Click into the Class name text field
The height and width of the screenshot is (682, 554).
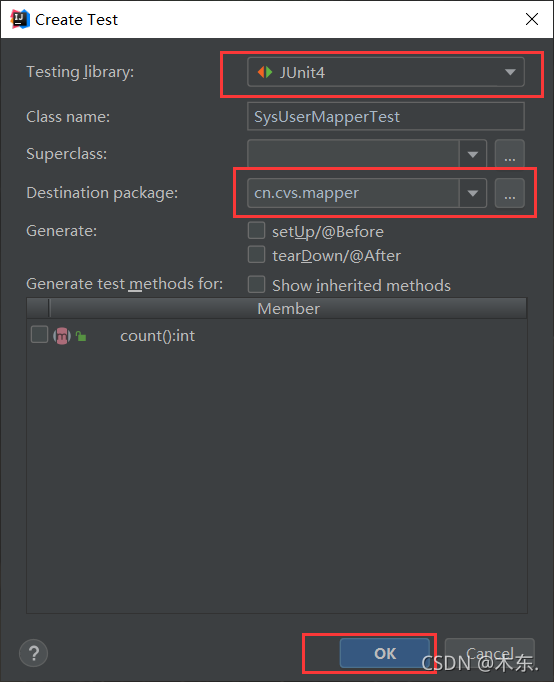click(386, 117)
